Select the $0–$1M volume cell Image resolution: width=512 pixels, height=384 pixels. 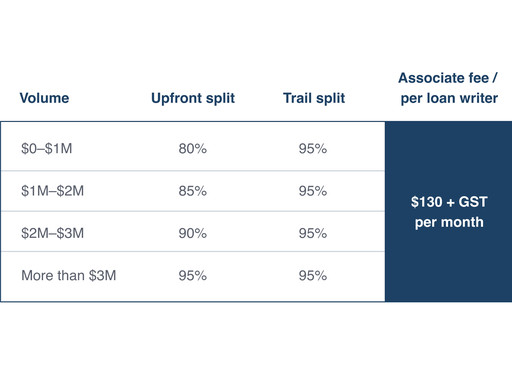[x=47, y=148]
